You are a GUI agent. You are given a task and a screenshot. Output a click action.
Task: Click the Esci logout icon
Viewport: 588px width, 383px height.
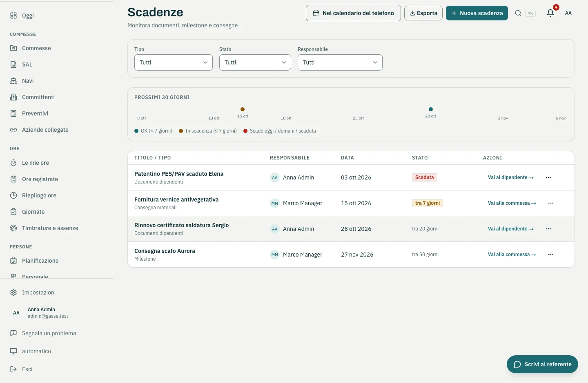[x=13, y=369]
